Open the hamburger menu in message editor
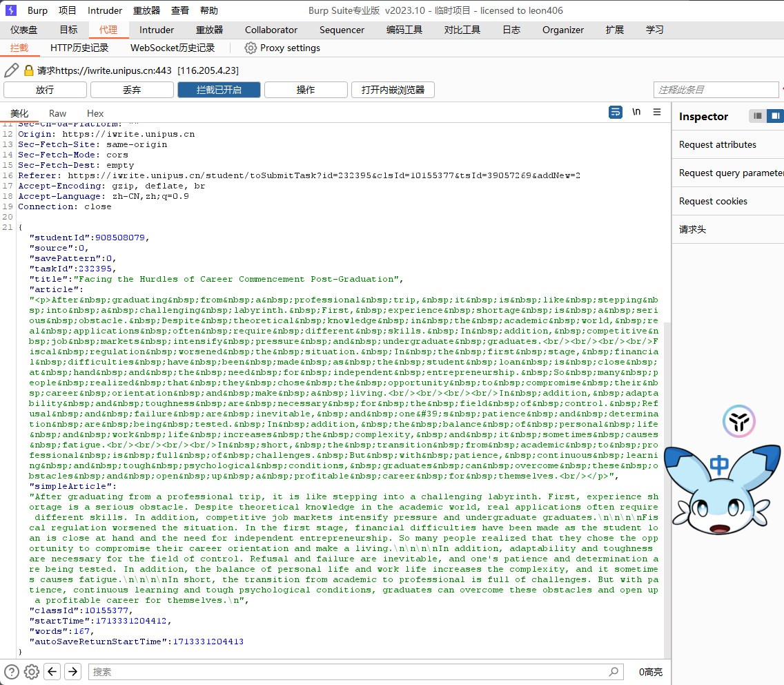The image size is (784, 685). pyautogui.click(x=657, y=112)
